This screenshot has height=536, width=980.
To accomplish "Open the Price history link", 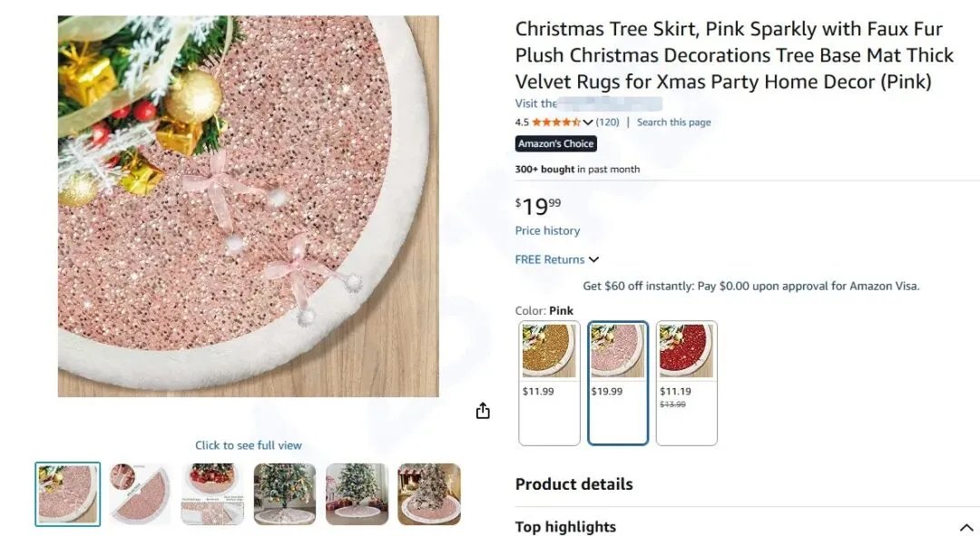I will point(547,230).
